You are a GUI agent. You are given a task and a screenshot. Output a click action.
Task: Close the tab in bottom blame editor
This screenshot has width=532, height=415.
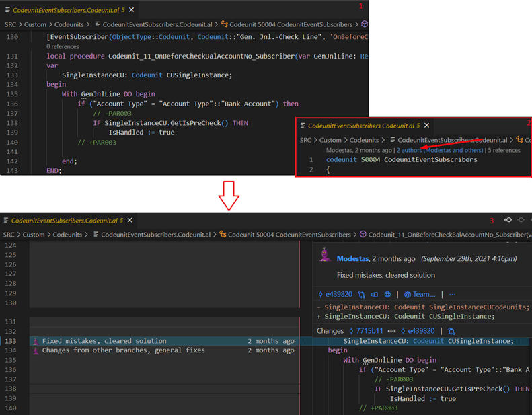point(130,221)
